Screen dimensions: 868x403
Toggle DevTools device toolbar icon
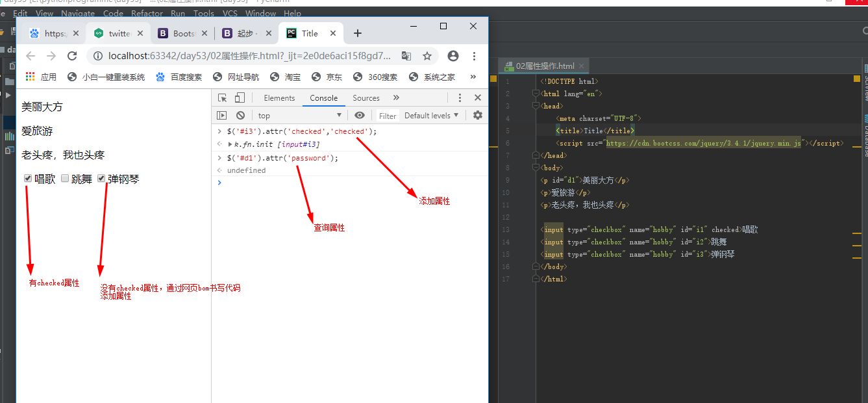[x=240, y=97]
